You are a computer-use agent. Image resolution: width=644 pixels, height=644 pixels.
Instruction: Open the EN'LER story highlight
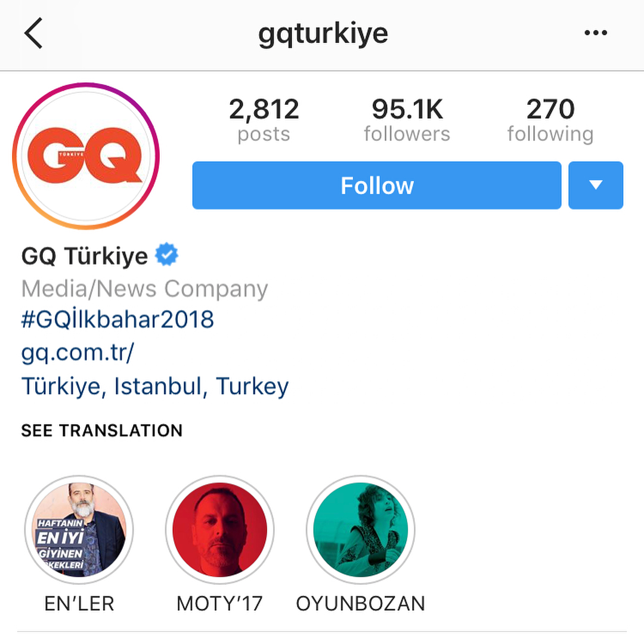tap(79, 530)
